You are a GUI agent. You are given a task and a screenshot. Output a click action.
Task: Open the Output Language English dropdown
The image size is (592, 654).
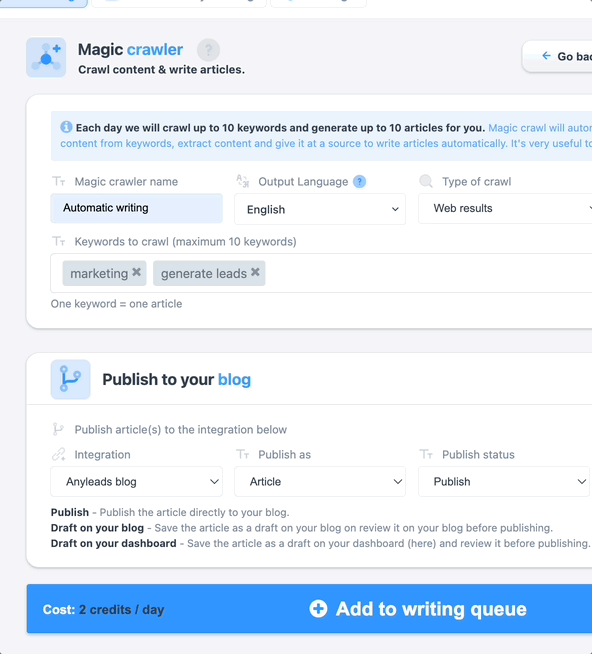[x=320, y=209]
